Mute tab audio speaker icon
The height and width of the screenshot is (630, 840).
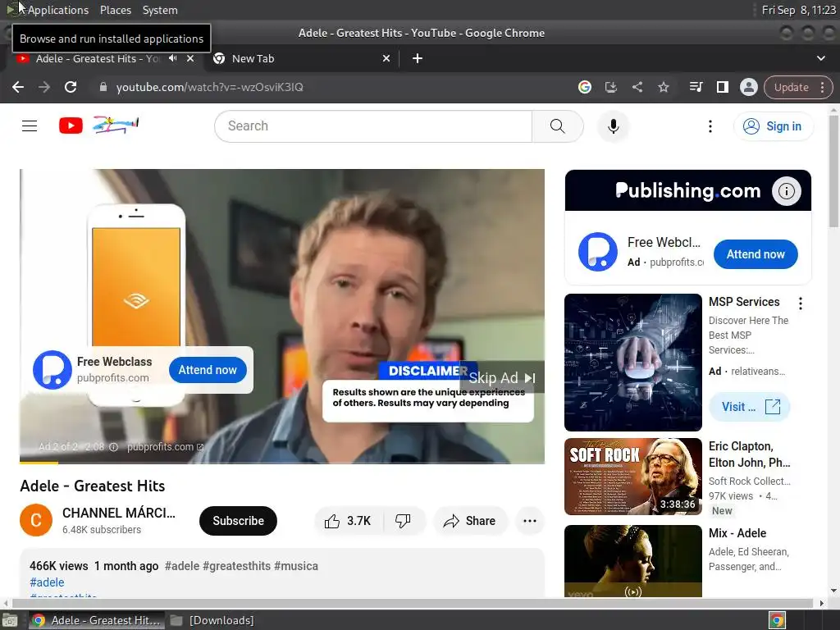click(x=172, y=58)
